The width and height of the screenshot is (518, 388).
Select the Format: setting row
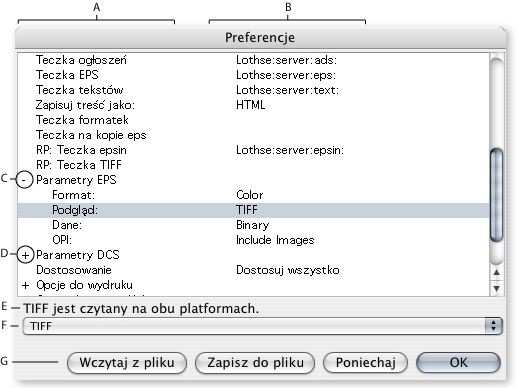coord(253,195)
